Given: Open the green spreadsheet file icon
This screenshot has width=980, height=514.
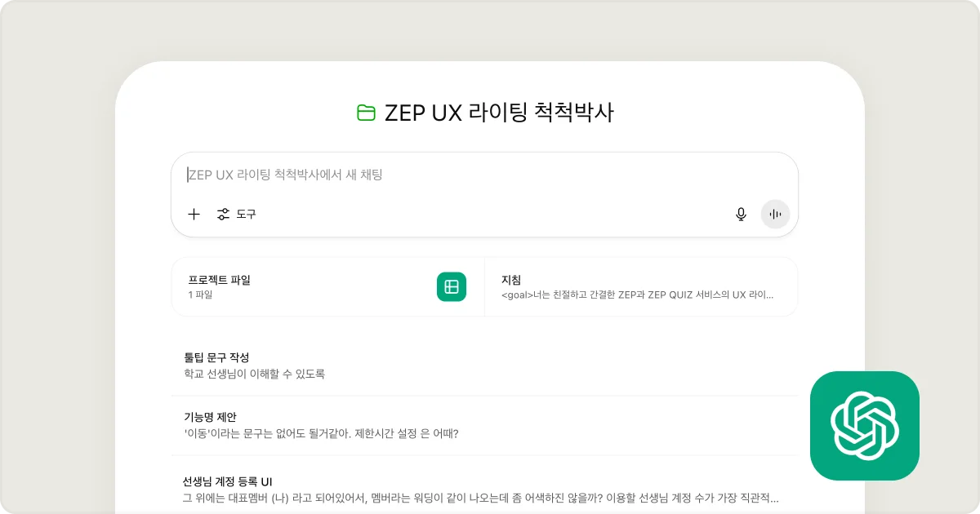Looking at the screenshot, I should [451, 286].
